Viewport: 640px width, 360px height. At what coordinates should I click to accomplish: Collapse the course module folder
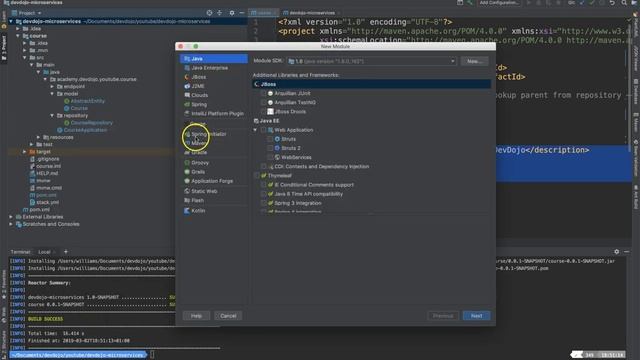point(18,36)
